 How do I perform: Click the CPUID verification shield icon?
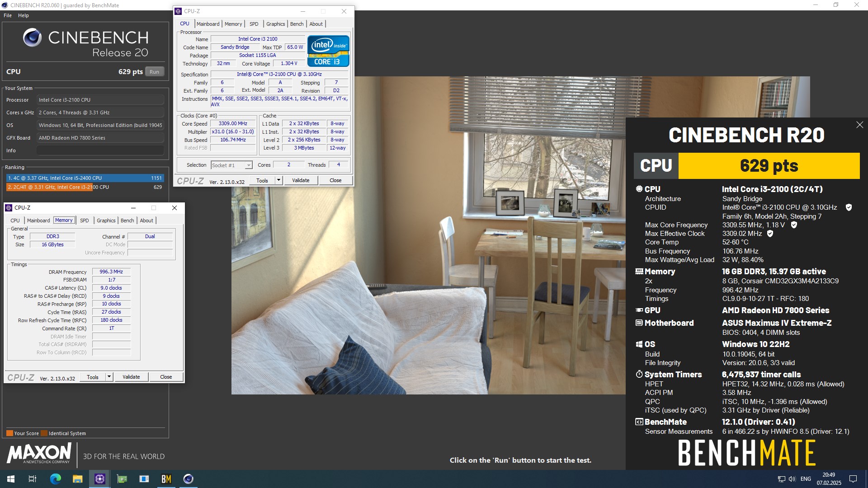tap(849, 207)
